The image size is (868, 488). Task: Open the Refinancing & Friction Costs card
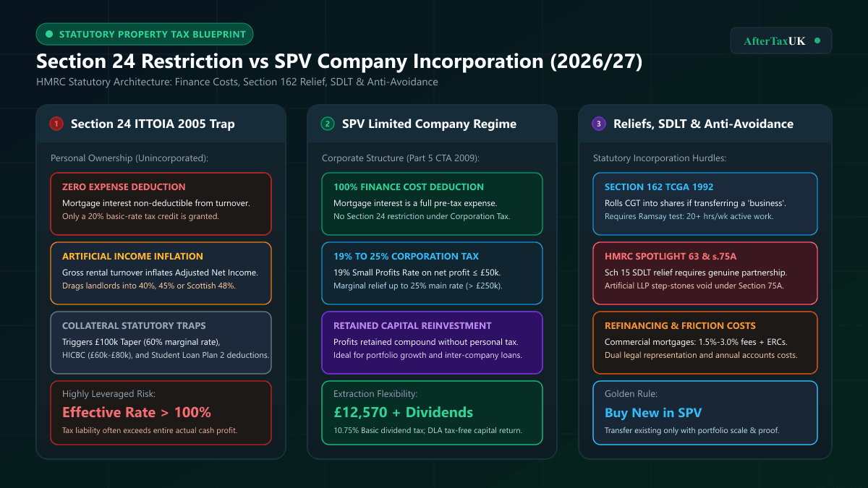705,343
